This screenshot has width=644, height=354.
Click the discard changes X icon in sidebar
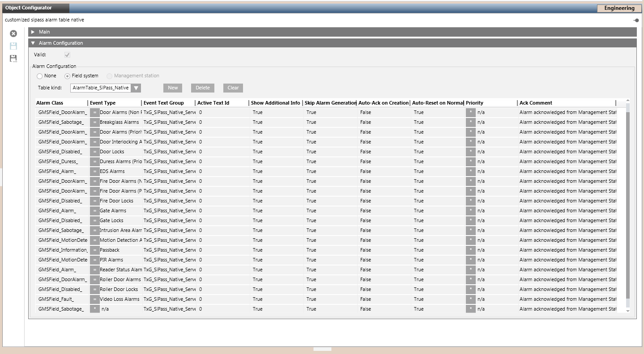(x=13, y=33)
